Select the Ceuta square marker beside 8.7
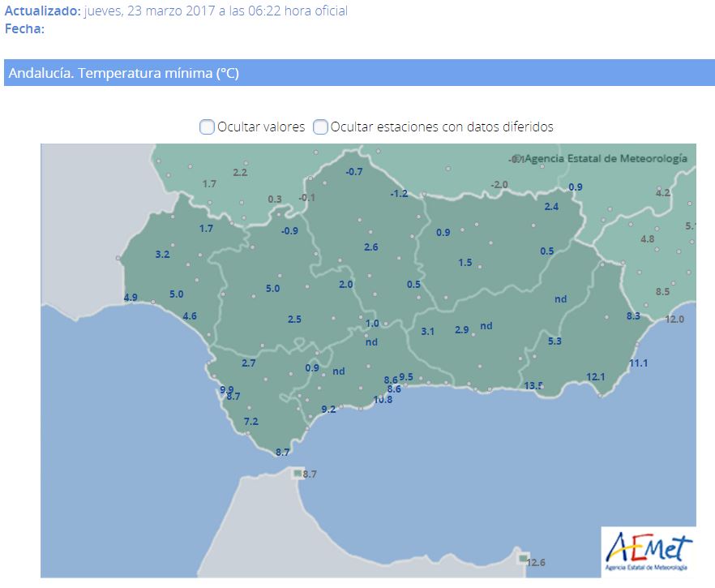 click(298, 473)
